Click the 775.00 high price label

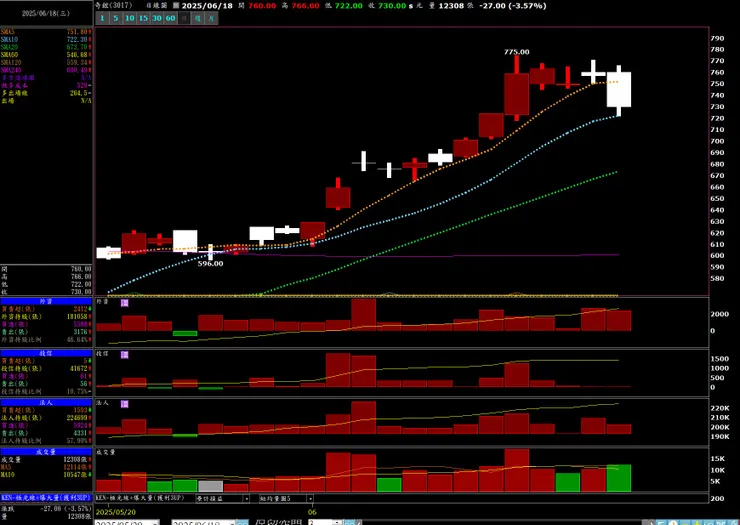click(x=516, y=52)
